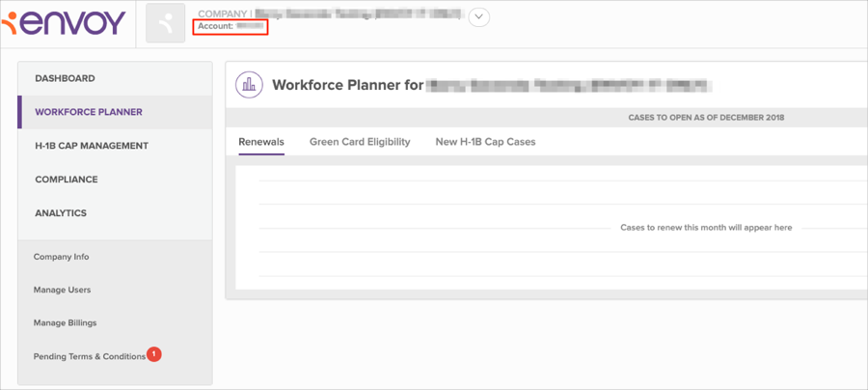Open the Compliance section
Viewport: 868px width, 390px height.
click(x=66, y=180)
